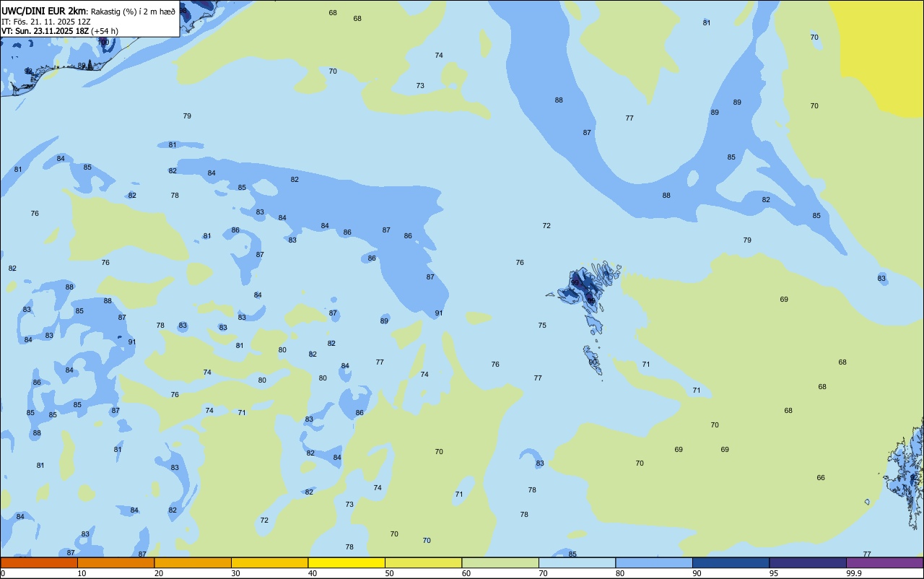The width and height of the screenshot is (924, 579).
Task: Click the humidity value 75 on the map
Action: point(542,326)
